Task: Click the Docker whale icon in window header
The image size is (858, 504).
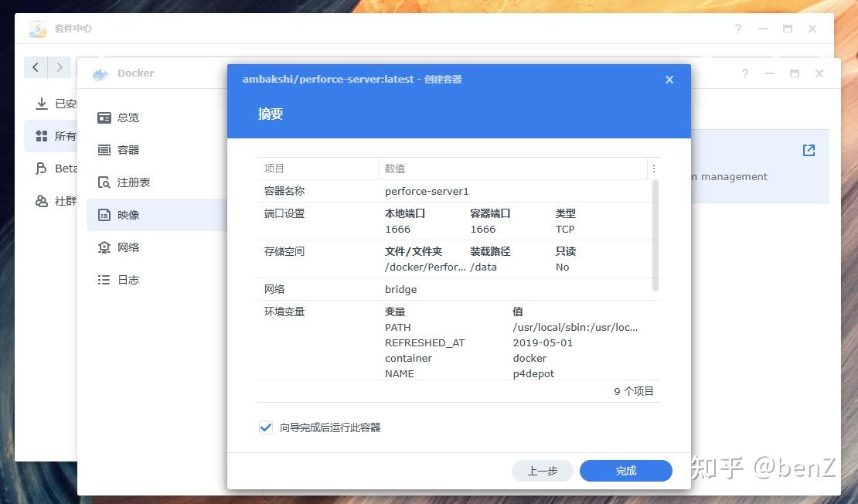Action: pos(100,73)
